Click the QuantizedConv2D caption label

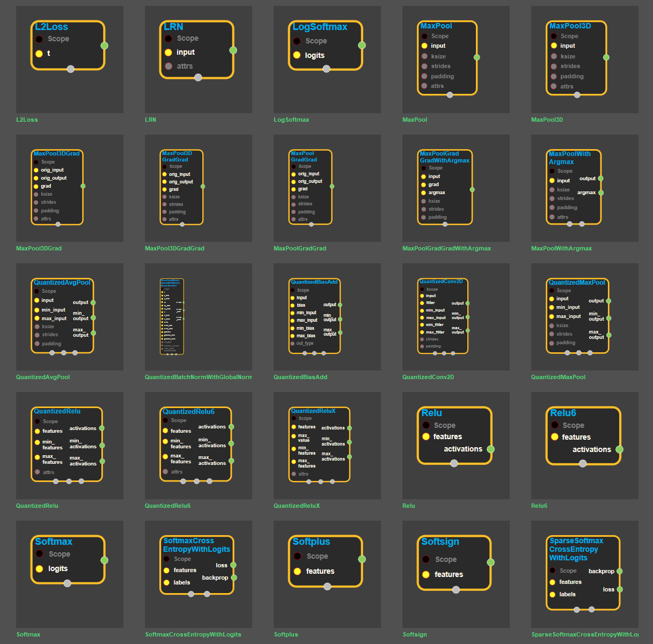coord(428,377)
